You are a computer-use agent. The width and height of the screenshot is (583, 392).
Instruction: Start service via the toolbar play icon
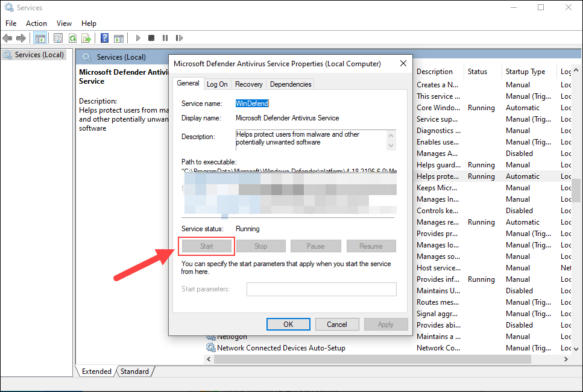(x=138, y=37)
